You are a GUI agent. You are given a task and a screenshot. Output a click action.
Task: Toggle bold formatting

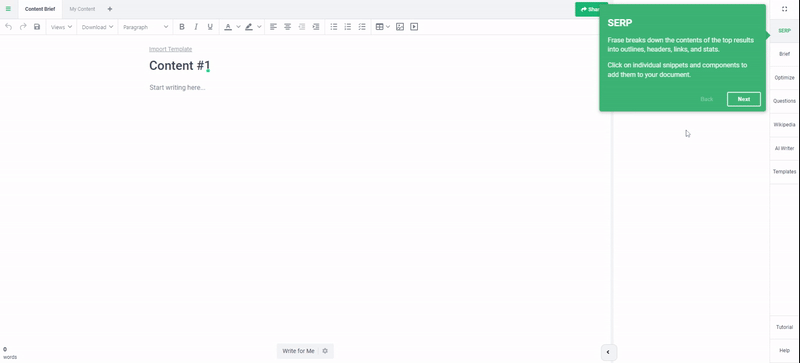(x=182, y=27)
